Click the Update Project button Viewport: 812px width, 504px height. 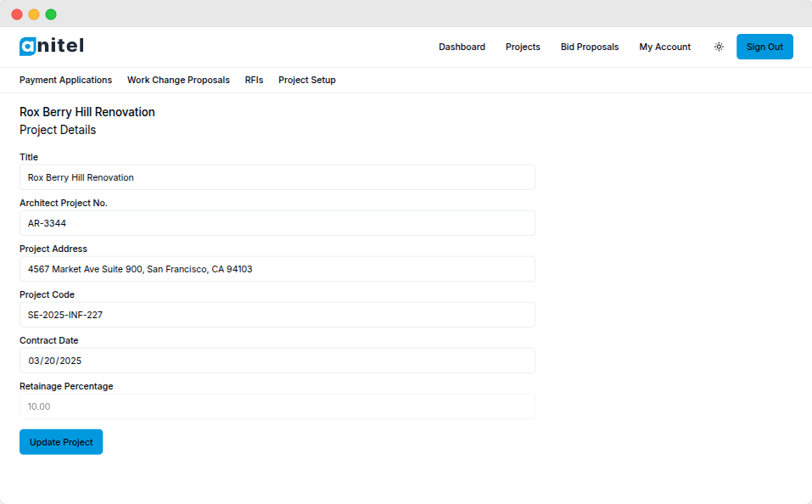(x=60, y=441)
